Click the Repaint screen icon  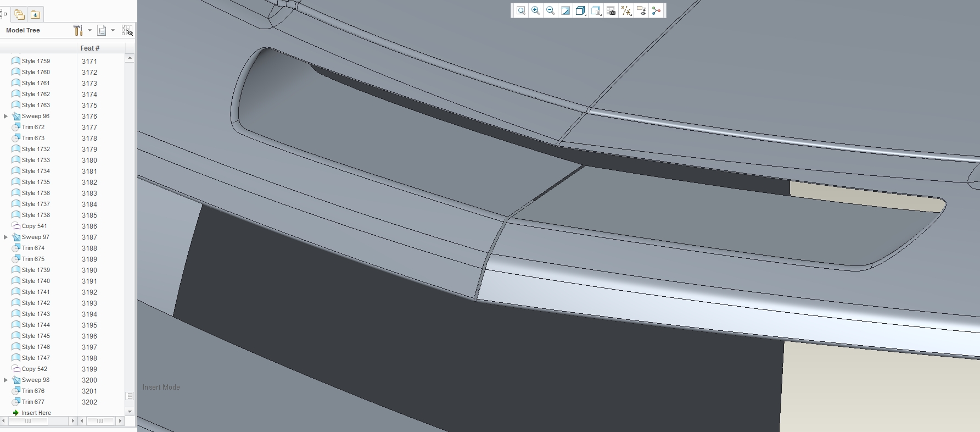565,10
